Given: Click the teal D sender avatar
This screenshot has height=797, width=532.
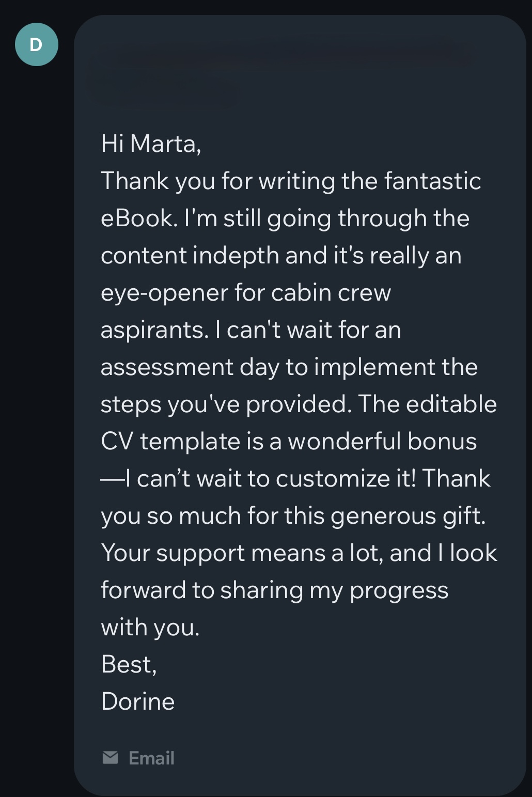Looking at the screenshot, I should click(x=36, y=44).
